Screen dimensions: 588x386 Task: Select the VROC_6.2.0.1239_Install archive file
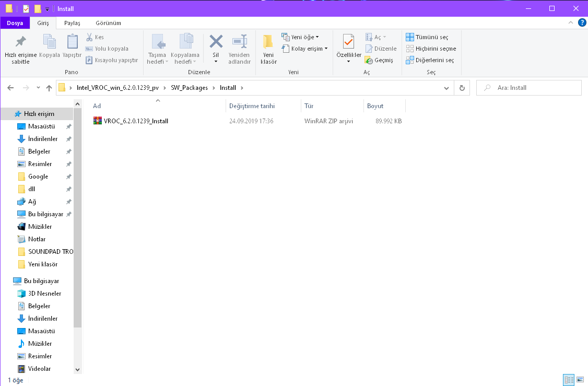136,121
